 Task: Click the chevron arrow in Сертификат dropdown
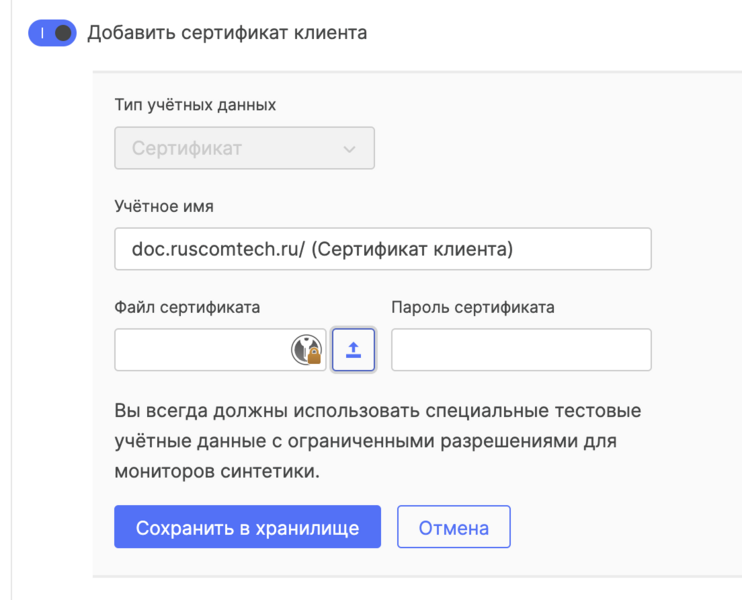[349, 149]
